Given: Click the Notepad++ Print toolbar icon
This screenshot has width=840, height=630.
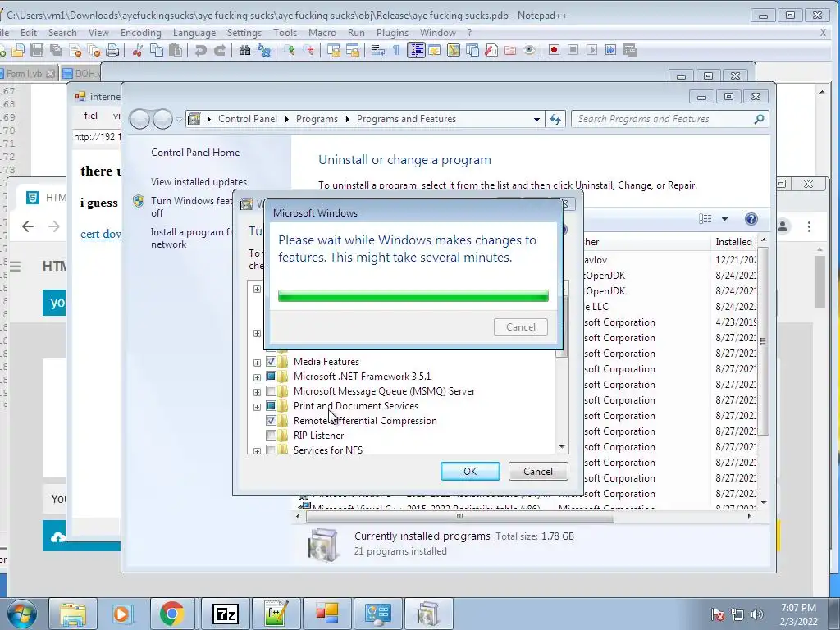Looking at the screenshot, I should tap(112, 50).
